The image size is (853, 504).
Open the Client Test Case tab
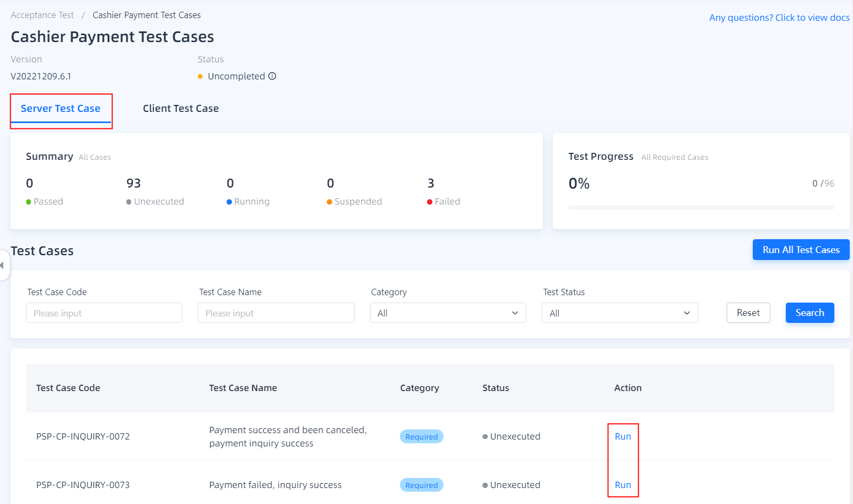(181, 109)
